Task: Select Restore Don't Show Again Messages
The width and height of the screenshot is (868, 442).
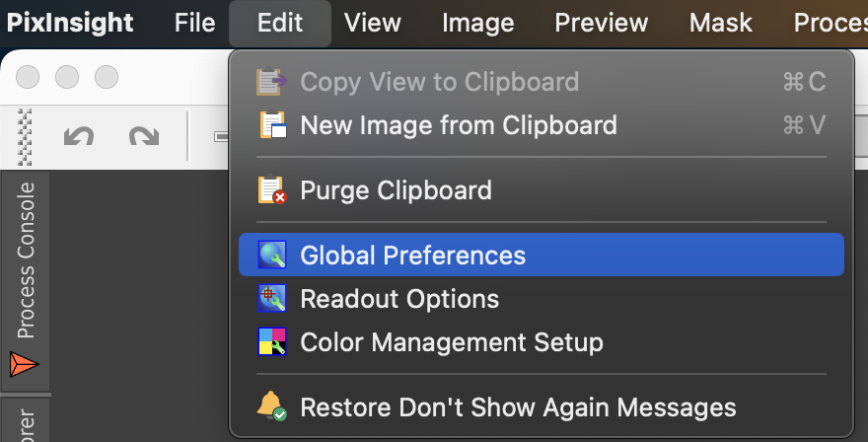Action: click(541, 407)
